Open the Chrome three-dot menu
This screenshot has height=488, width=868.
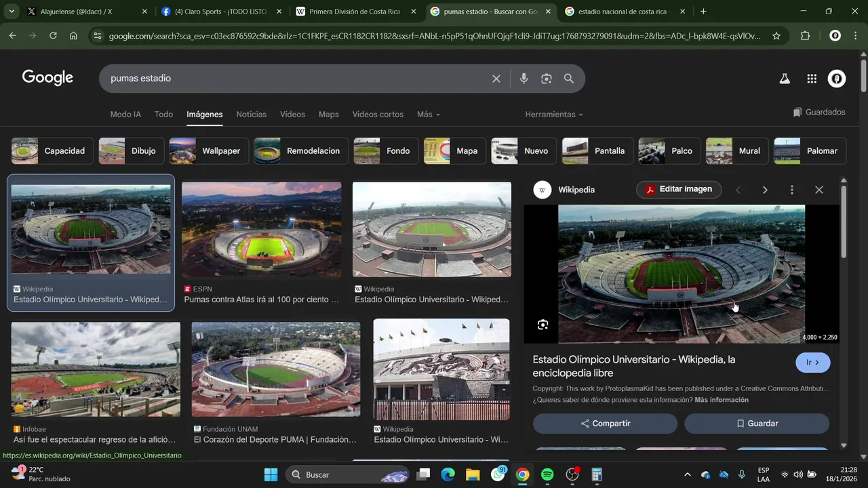(x=857, y=36)
